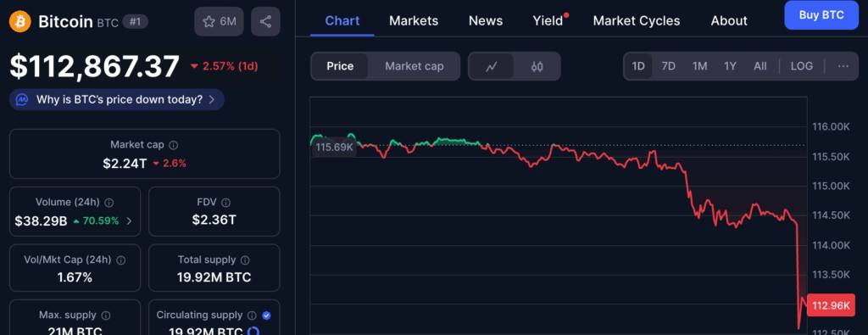This screenshot has width=868, height=335.
Task: Select the 7D time range
Action: pos(669,66)
